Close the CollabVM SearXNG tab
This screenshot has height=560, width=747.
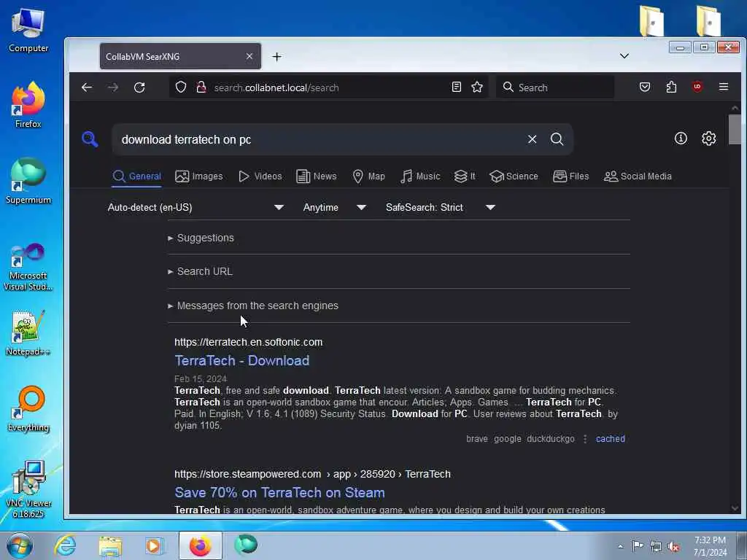click(249, 56)
